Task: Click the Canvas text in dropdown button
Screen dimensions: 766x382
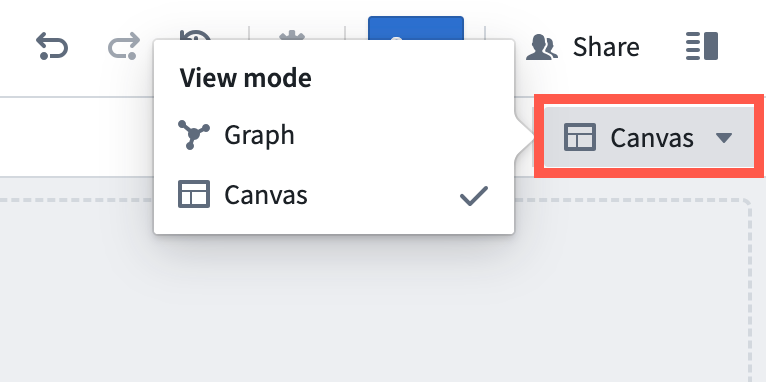Action: (652, 138)
